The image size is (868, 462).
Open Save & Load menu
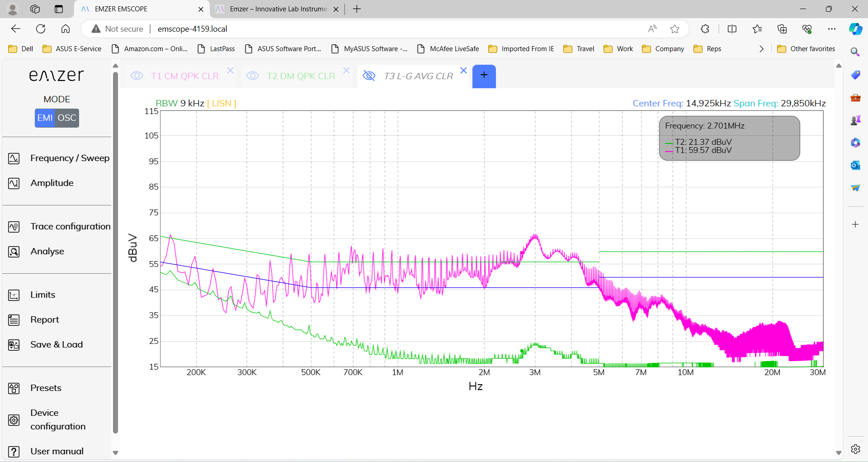(57, 345)
